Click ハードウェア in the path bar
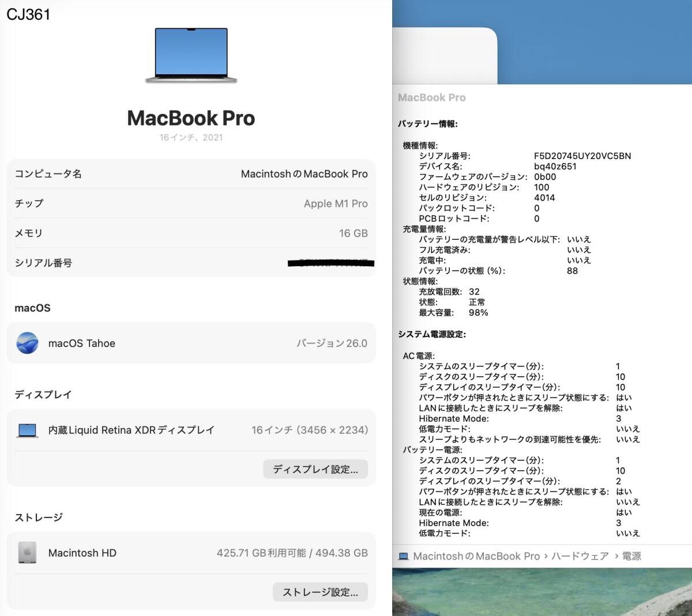The height and width of the screenshot is (616, 692). tap(580, 557)
